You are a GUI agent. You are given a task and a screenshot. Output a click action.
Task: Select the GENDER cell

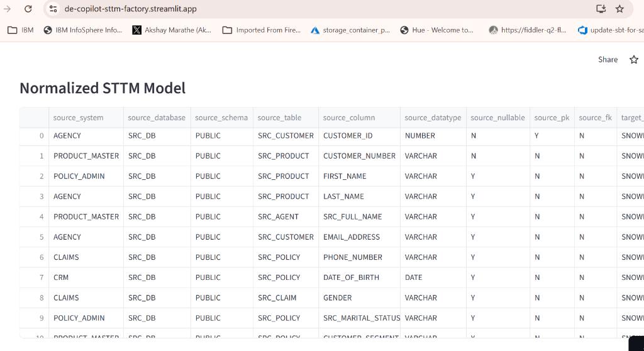click(x=359, y=298)
